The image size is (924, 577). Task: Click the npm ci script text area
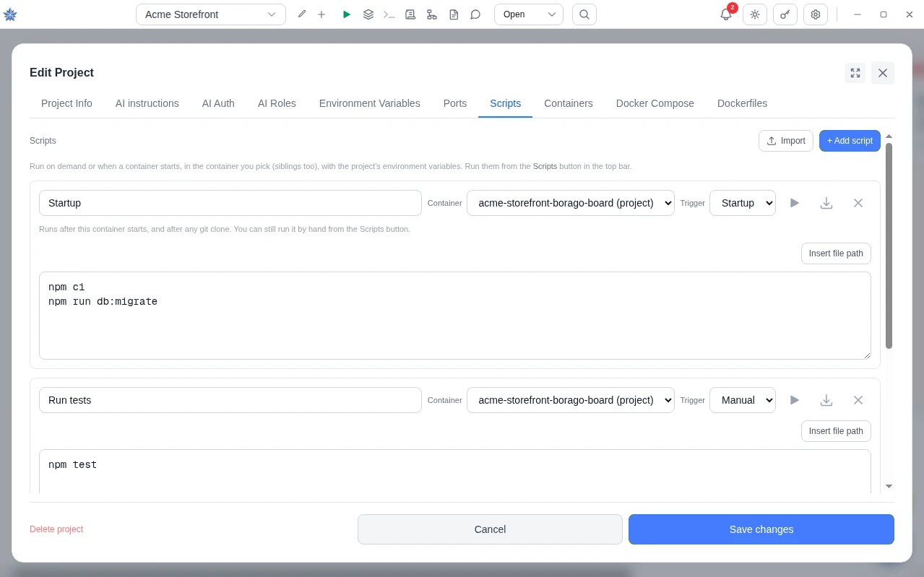[455, 316]
